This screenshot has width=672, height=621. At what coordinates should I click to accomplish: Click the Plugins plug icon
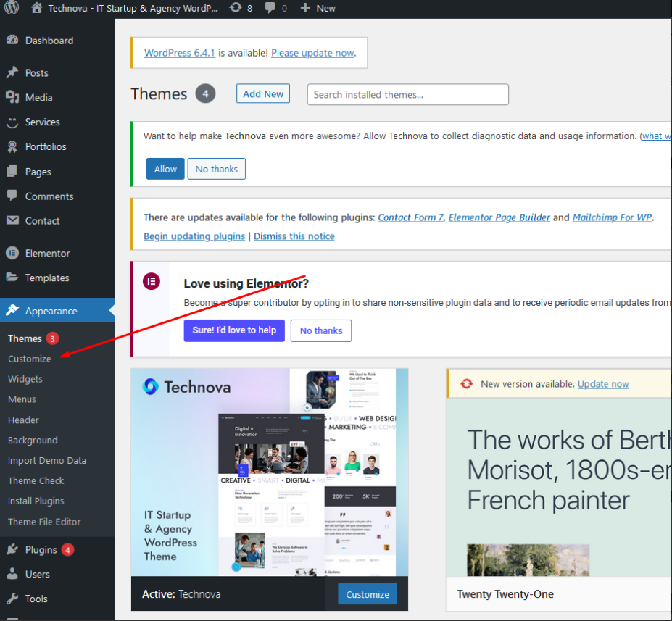12,549
